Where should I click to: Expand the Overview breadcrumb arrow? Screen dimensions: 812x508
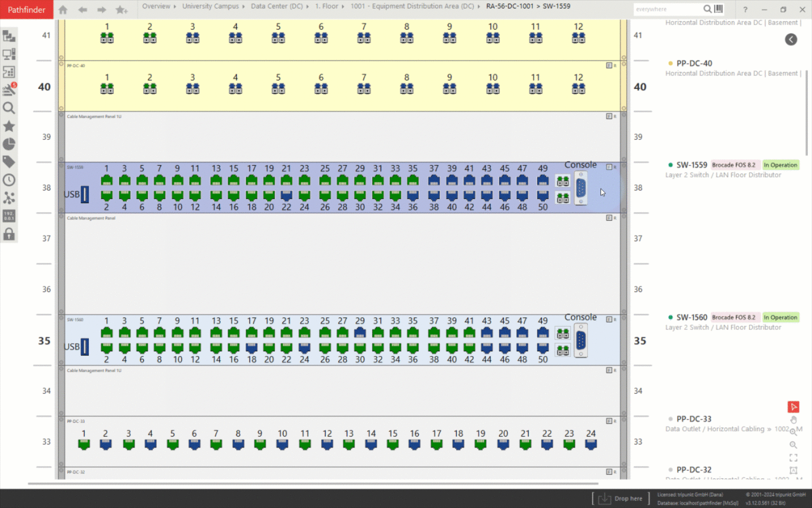coord(175,6)
